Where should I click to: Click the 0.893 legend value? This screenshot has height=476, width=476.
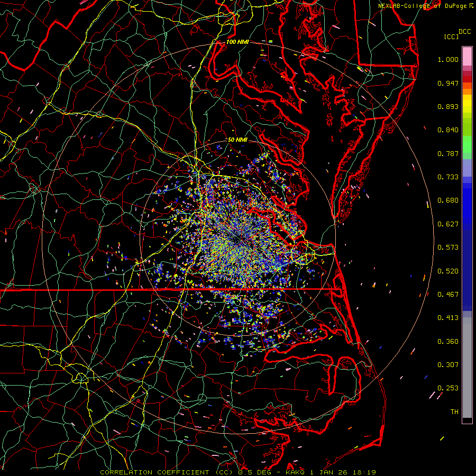pos(448,106)
